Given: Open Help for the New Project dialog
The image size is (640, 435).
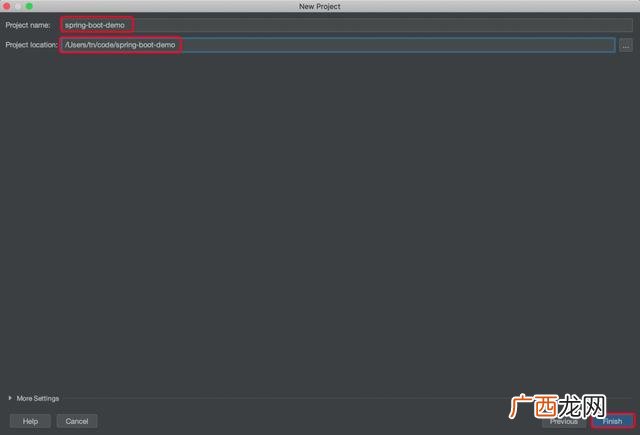Looking at the screenshot, I should (30, 421).
